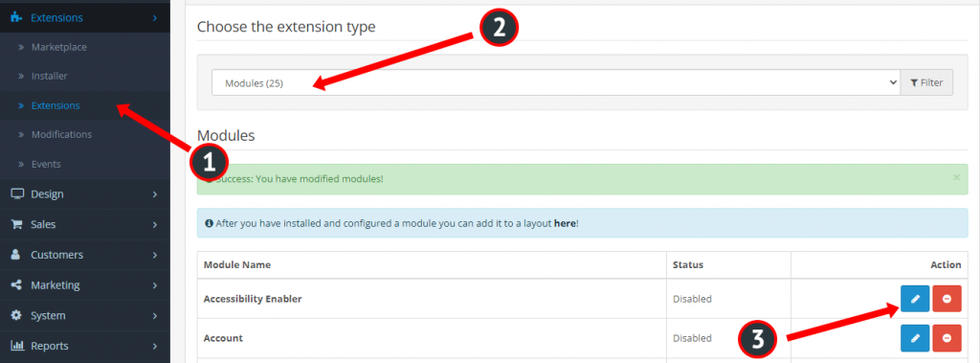This screenshot has width=980, height=363.
Task: Edit the Accessibility Enabler module
Action: coord(915,299)
